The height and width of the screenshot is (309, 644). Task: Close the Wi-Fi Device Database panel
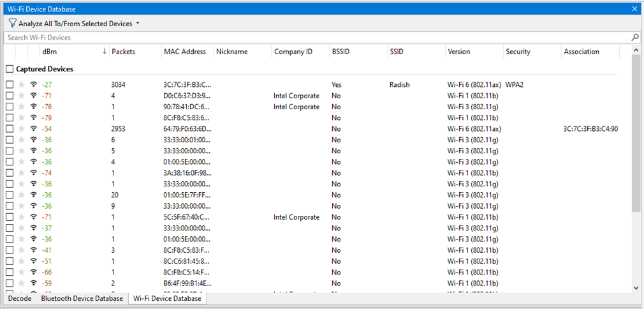634,9
